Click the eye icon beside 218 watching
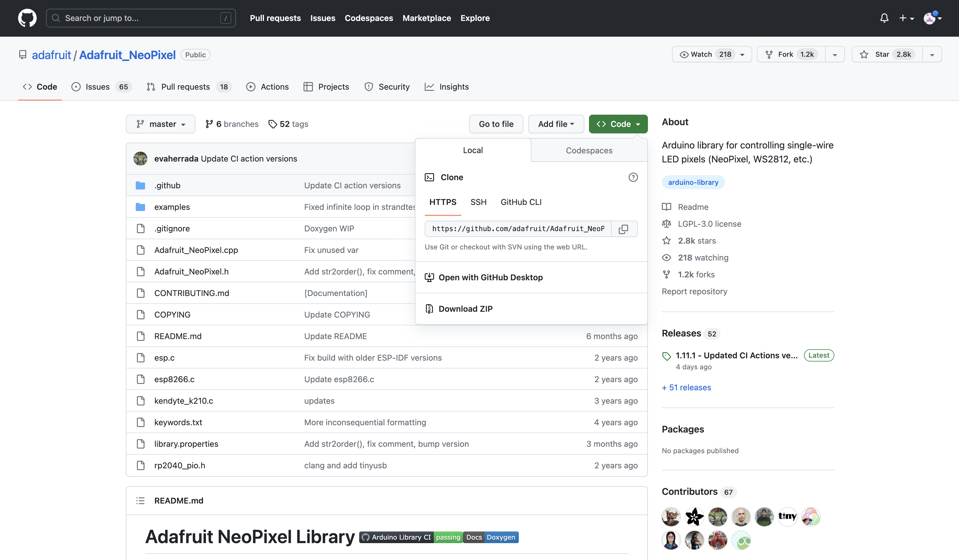This screenshot has height=560, width=959. [666, 257]
